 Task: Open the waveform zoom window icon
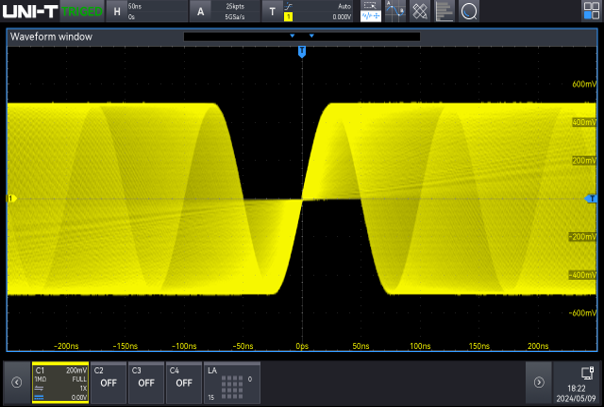coord(370,12)
